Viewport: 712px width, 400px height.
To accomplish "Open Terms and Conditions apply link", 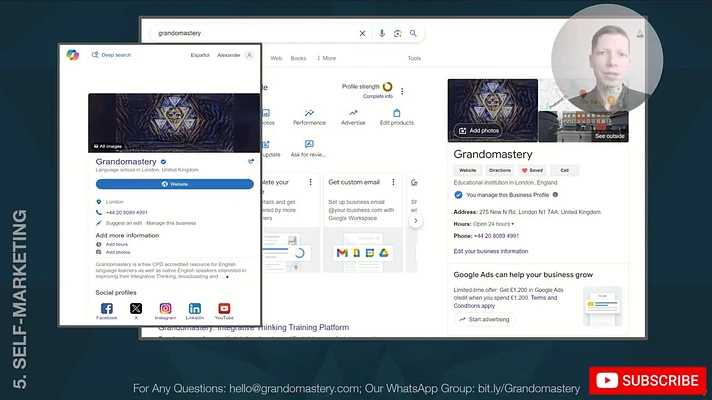I will pyautogui.click(x=505, y=302).
